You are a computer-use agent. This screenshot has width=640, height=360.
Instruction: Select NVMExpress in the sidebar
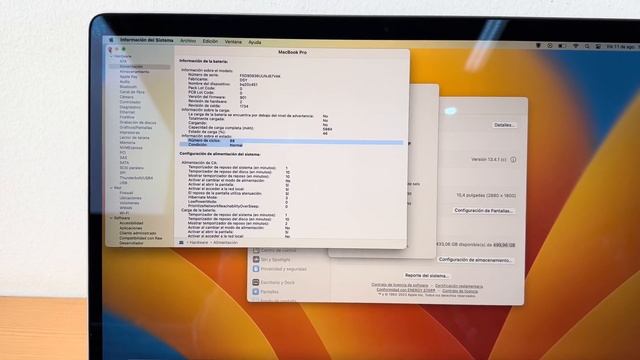(131, 148)
